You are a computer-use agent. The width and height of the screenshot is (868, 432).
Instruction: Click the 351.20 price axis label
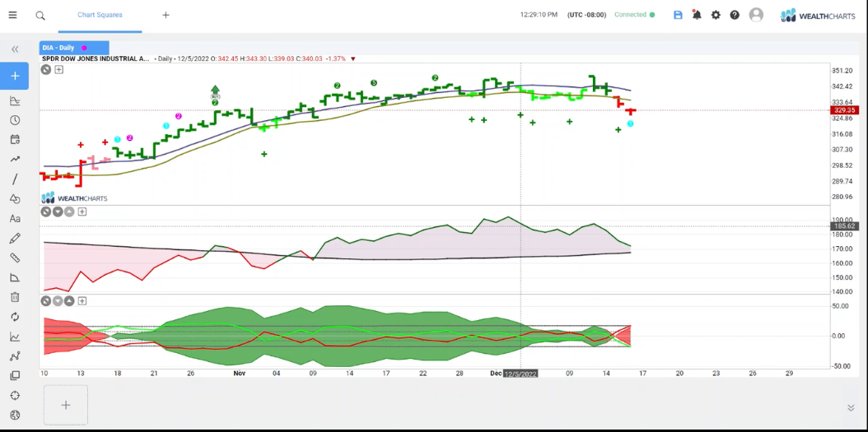tap(842, 71)
